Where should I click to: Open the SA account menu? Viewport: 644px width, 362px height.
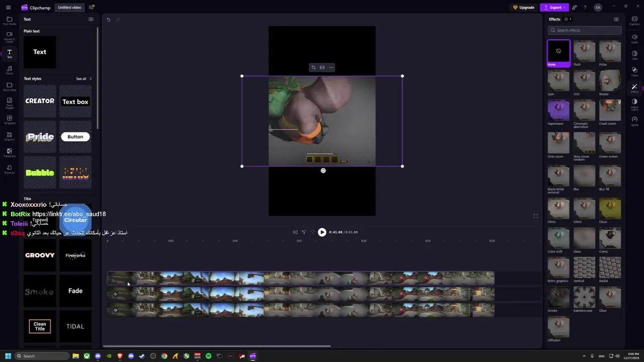click(x=598, y=8)
